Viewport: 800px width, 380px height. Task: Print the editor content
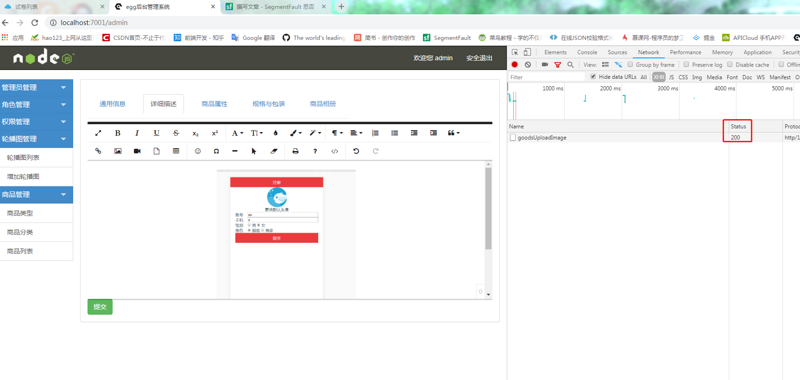295,151
